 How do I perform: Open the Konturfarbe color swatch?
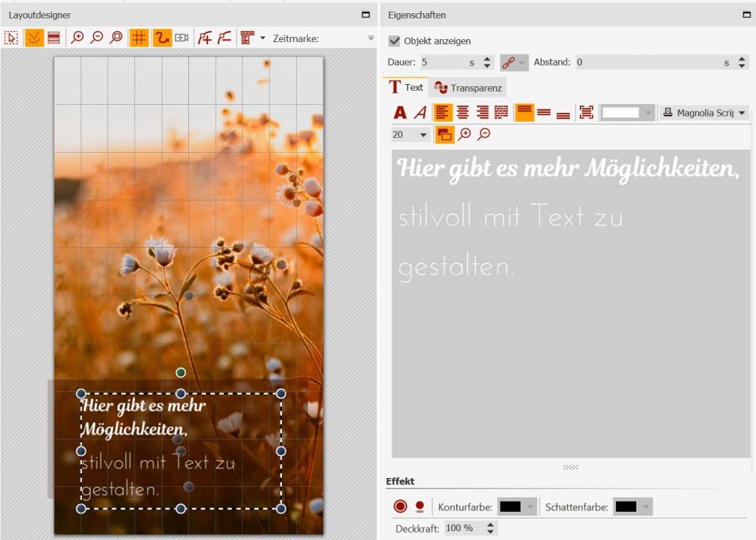[512, 506]
